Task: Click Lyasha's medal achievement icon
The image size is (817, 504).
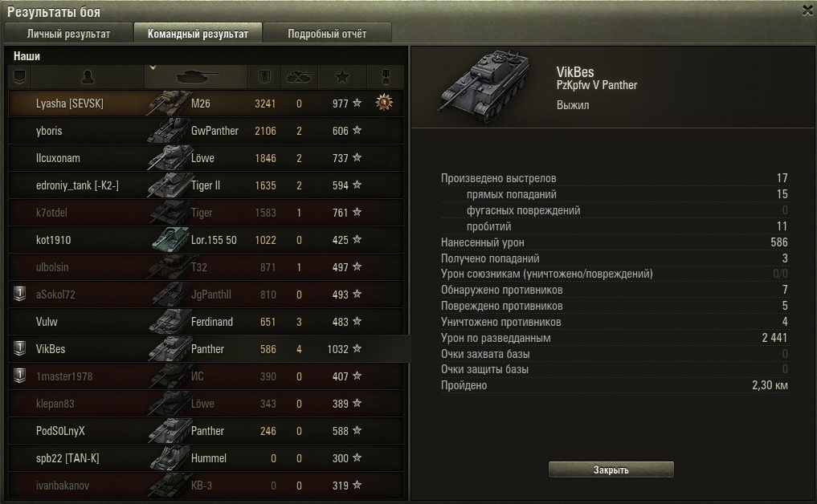Action: (x=384, y=103)
